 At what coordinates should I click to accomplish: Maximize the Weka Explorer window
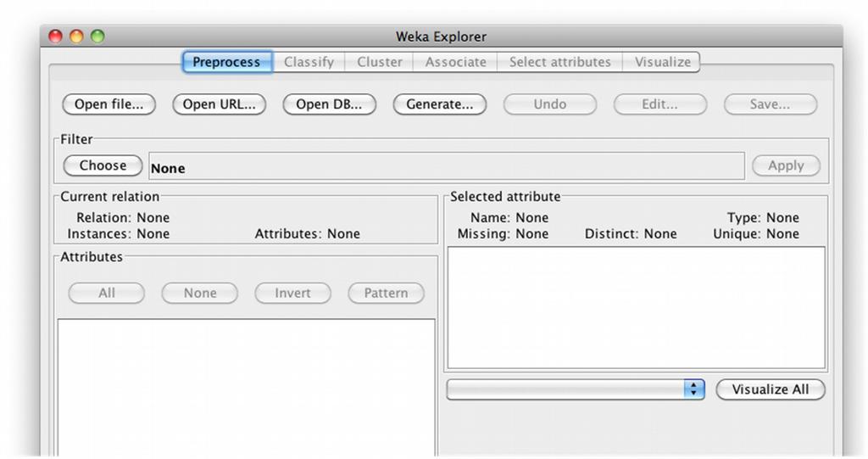click(97, 36)
